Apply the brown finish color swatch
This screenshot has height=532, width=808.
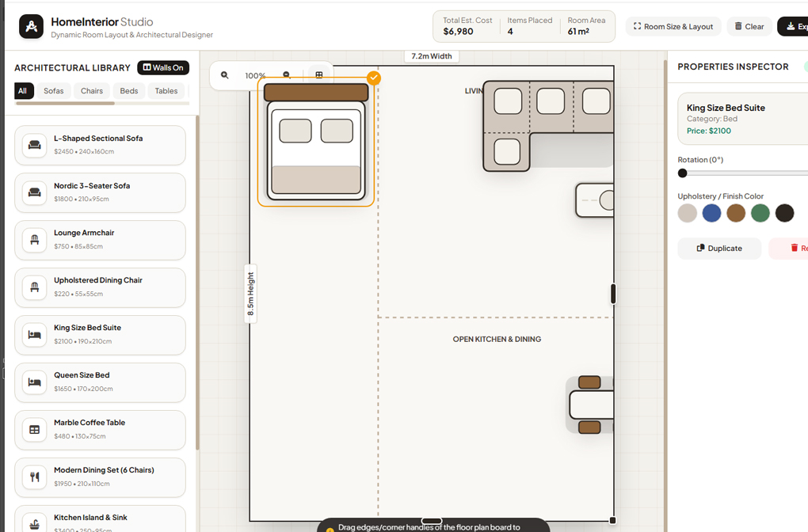pos(736,213)
